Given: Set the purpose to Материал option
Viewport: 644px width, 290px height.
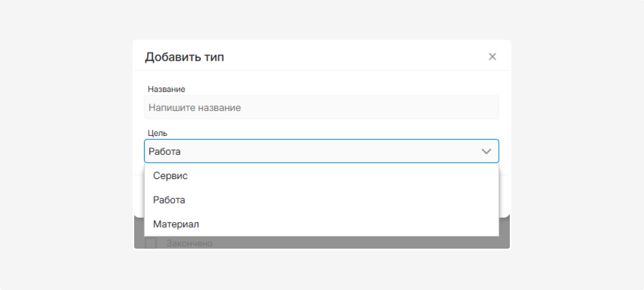Looking at the screenshot, I should [176, 224].
